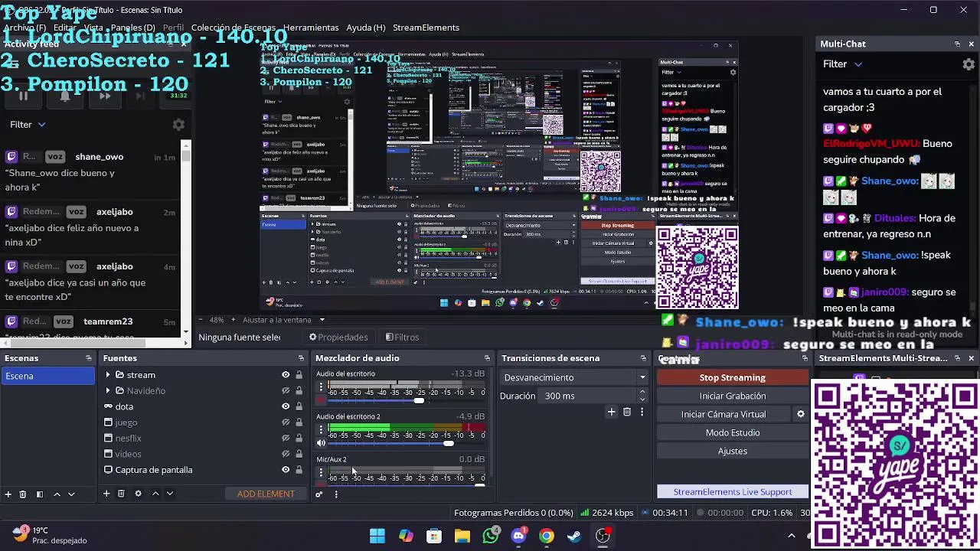Move the scene down in the Escenas panel
This screenshot has height=551, width=980.
pyautogui.click(x=71, y=494)
